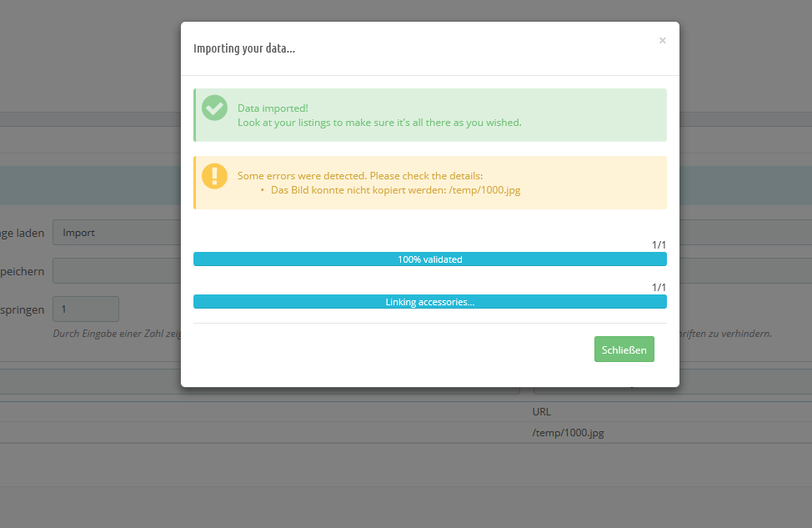Click the "Look at your listings" message line

tap(378, 123)
